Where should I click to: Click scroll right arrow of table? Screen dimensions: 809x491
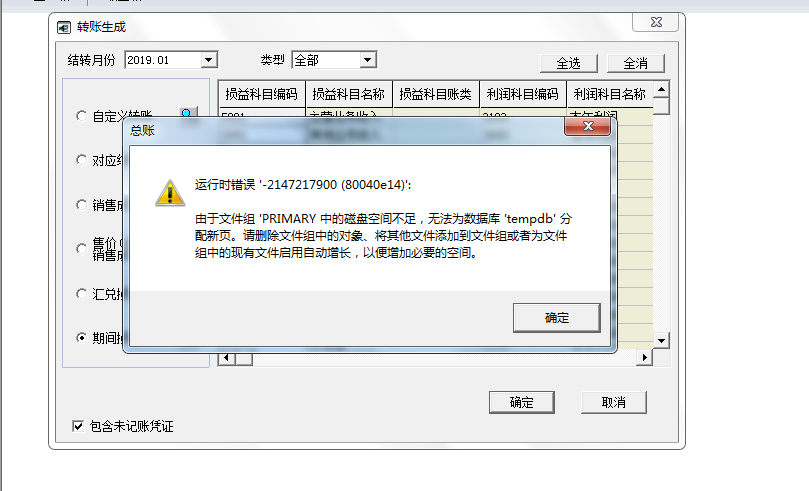(x=644, y=358)
